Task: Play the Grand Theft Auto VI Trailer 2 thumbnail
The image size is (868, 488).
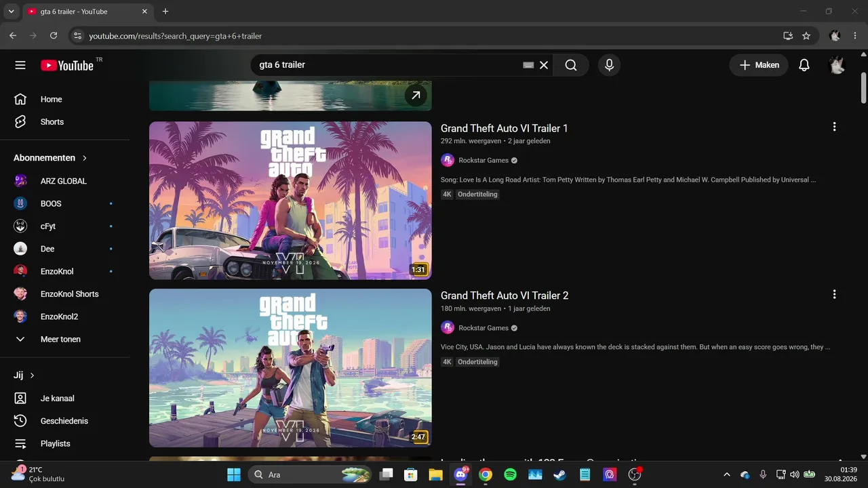Action: (290, 368)
